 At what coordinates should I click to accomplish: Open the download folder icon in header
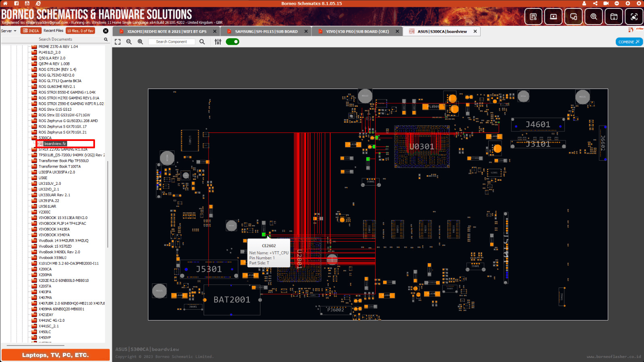point(614,17)
